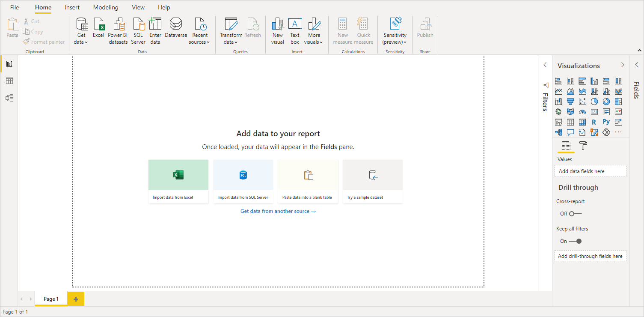This screenshot has height=317, width=644.
Task: Select the Slicer visual
Action: pyautogui.click(x=558, y=122)
